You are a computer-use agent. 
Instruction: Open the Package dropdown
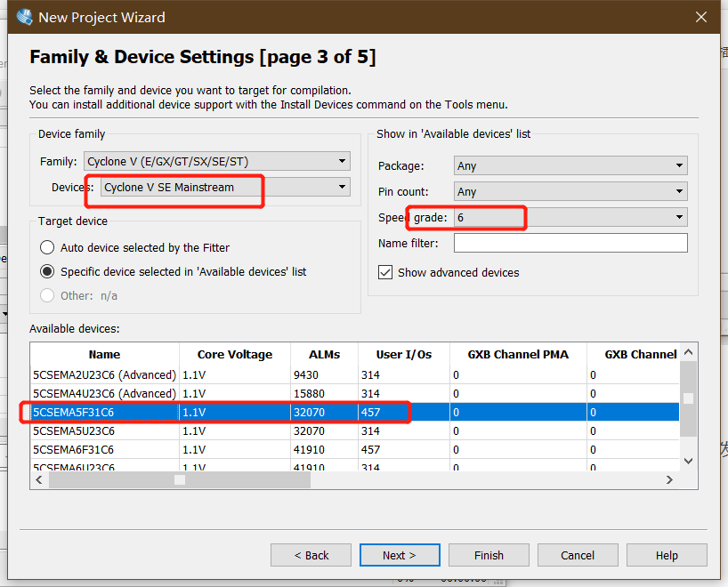[570, 165]
